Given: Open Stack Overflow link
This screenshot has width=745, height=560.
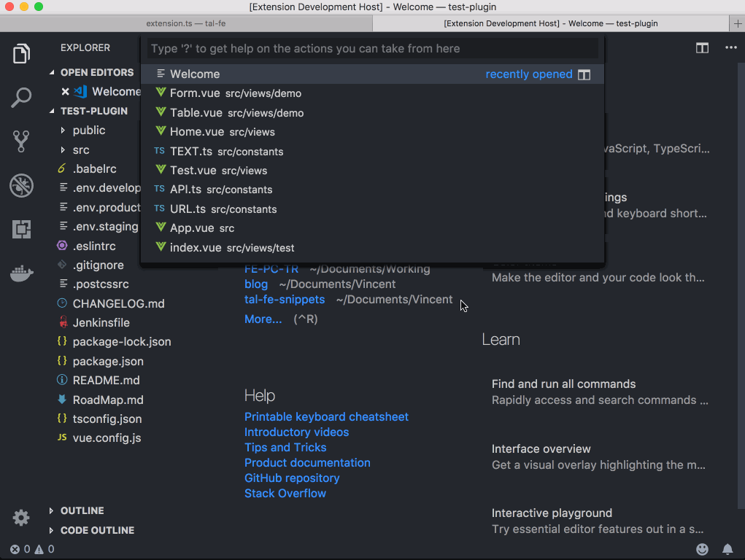Looking at the screenshot, I should click(285, 494).
